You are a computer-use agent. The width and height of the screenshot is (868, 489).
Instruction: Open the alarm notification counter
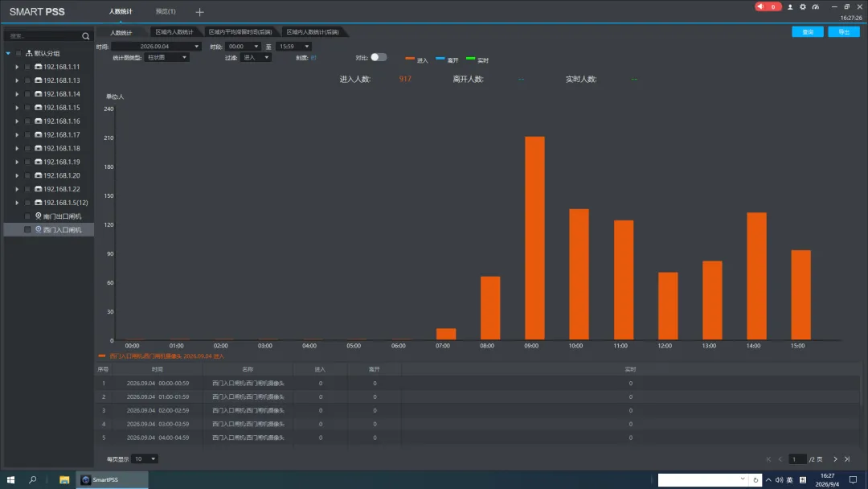(768, 6)
